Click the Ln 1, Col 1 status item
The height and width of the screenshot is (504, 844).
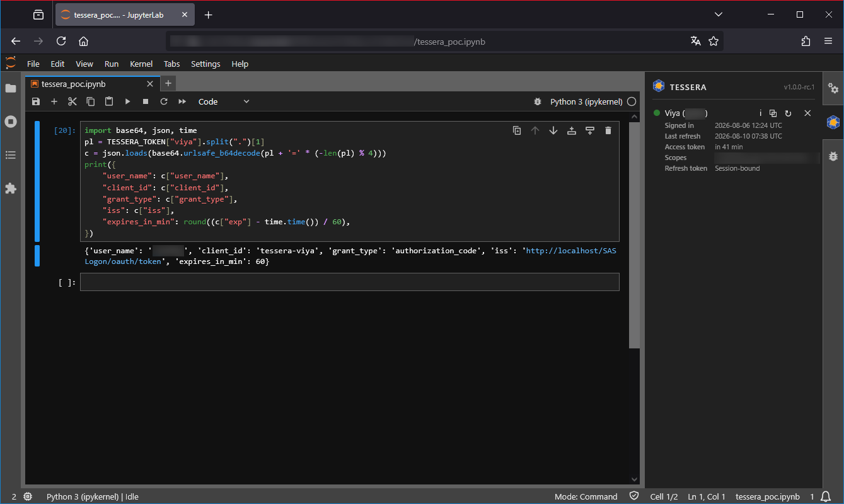pos(707,496)
